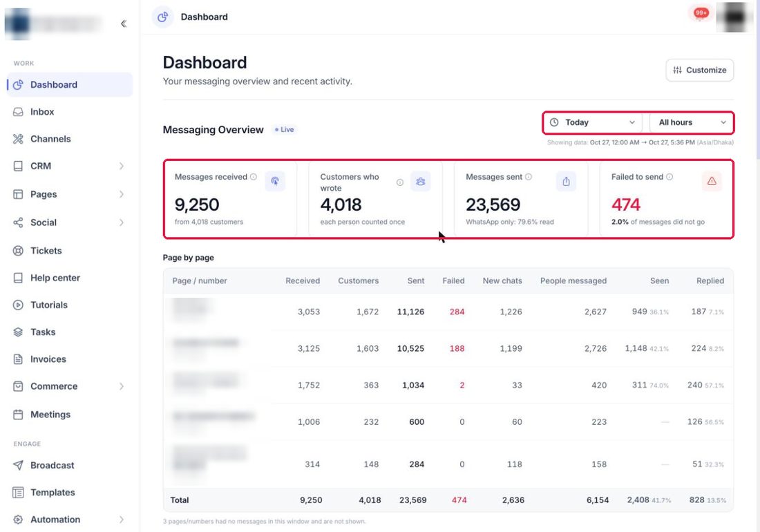Click the Customers who wrote people icon
760x532 pixels.
(x=420, y=181)
